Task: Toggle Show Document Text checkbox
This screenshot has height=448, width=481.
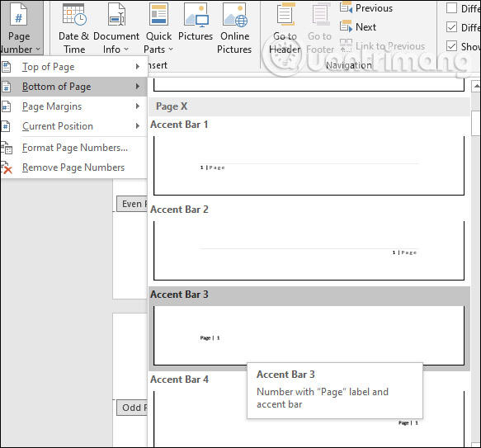Action: [x=451, y=46]
